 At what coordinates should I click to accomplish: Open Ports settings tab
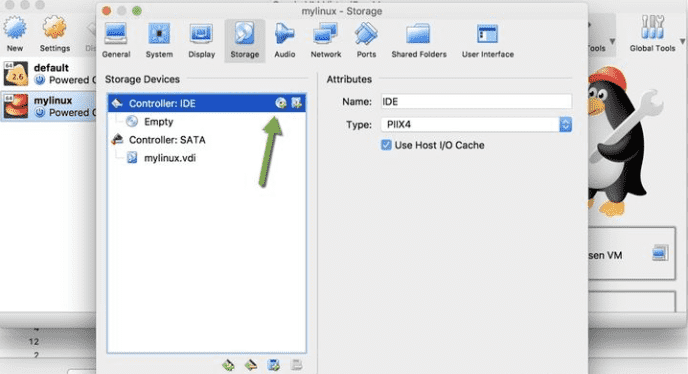click(366, 40)
